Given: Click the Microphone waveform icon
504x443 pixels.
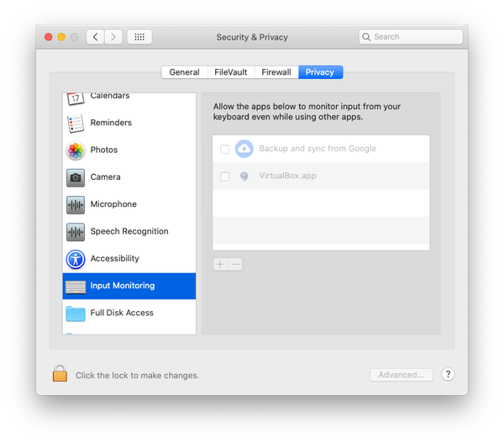Looking at the screenshot, I should point(76,204).
